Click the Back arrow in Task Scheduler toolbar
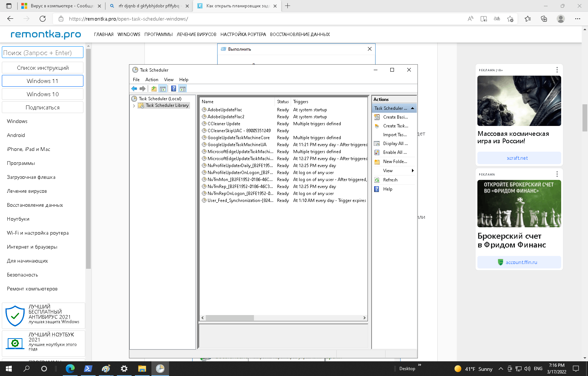This screenshot has width=588, height=376. point(134,88)
